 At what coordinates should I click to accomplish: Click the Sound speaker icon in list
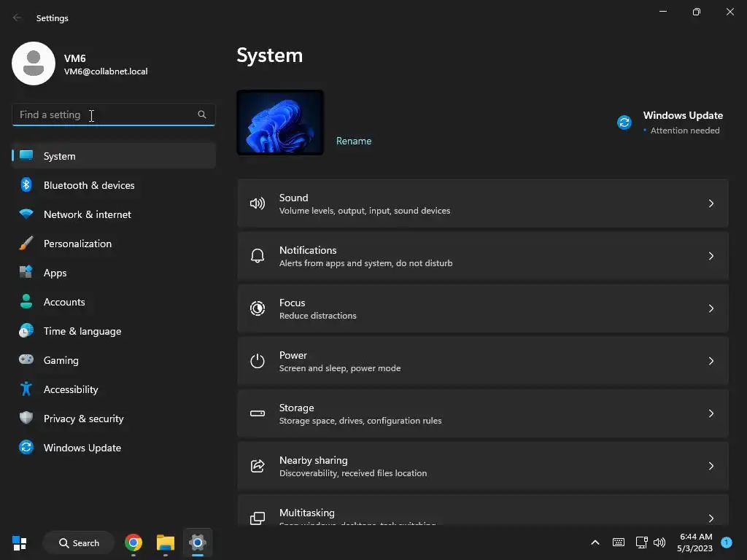click(x=258, y=204)
